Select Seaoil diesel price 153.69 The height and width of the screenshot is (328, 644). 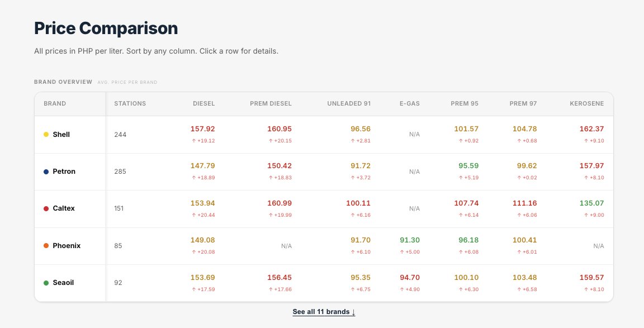(202, 278)
